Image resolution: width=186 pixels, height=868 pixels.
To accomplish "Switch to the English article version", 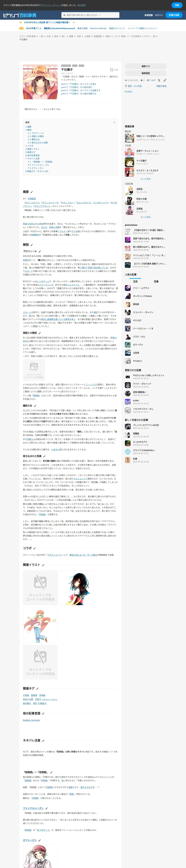I will [129, 92].
